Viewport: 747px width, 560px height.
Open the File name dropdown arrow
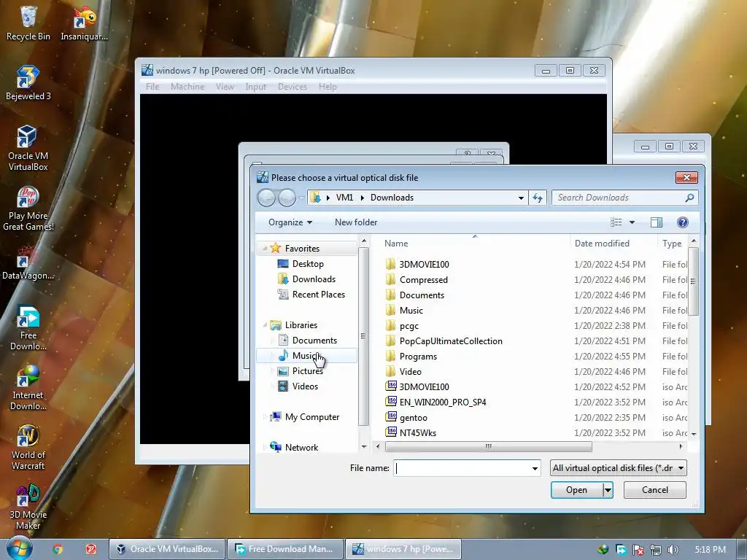point(535,469)
